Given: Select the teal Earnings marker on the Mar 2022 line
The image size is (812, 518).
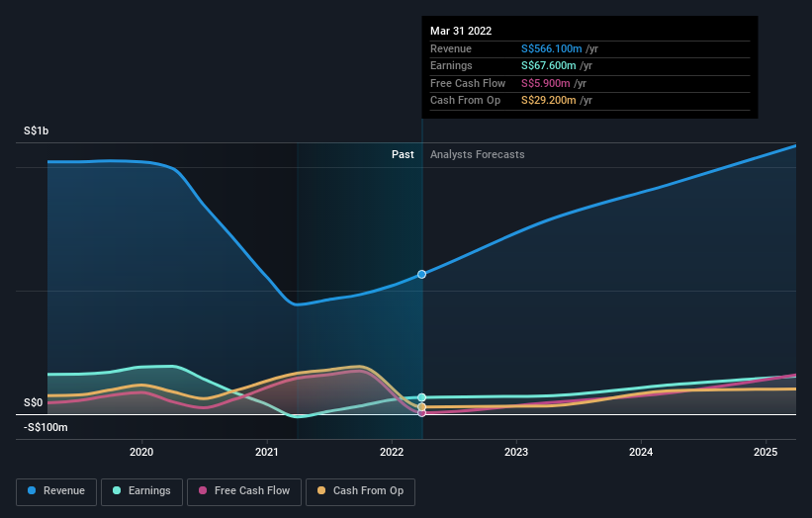Looking at the screenshot, I should click(x=422, y=397).
